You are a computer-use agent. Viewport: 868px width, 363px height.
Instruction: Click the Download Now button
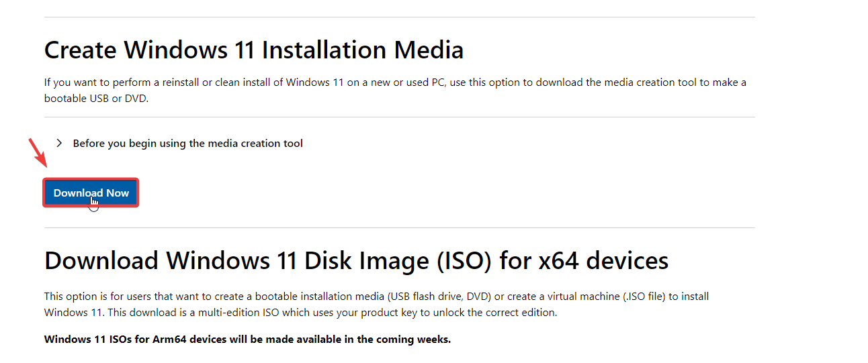91,193
